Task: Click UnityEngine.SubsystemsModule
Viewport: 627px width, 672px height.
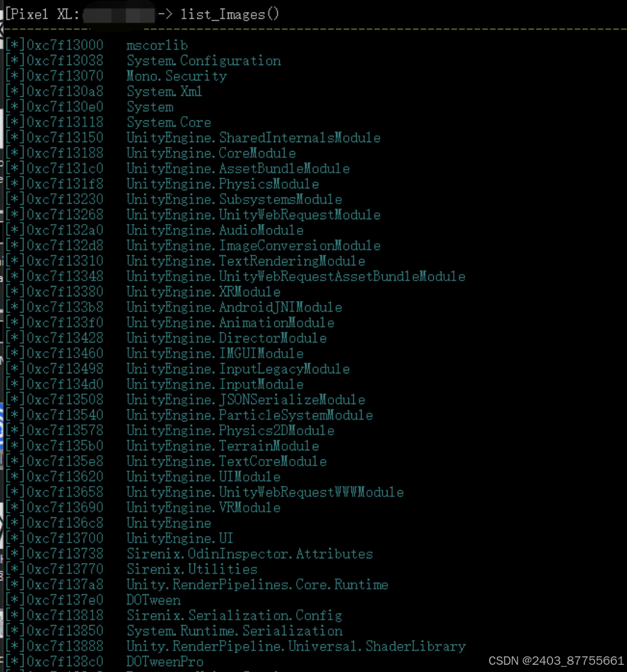Action: (x=234, y=200)
